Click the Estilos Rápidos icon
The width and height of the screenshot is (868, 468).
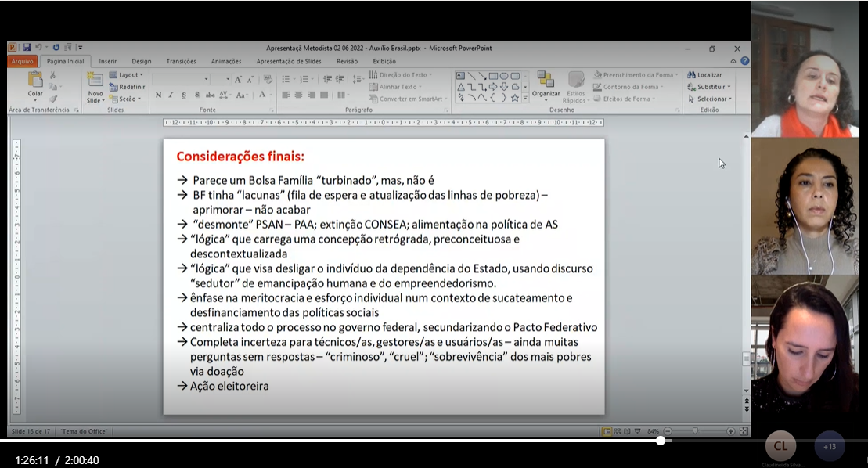[575, 81]
